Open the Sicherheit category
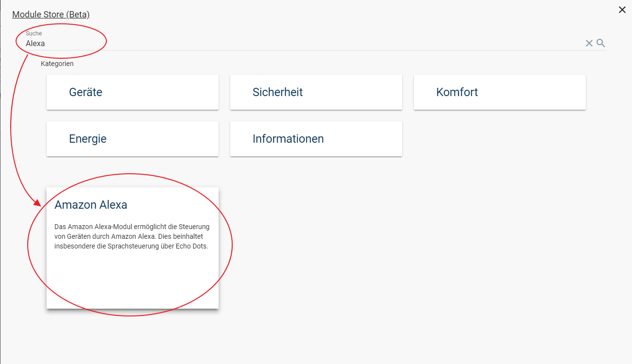 (x=316, y=92)
